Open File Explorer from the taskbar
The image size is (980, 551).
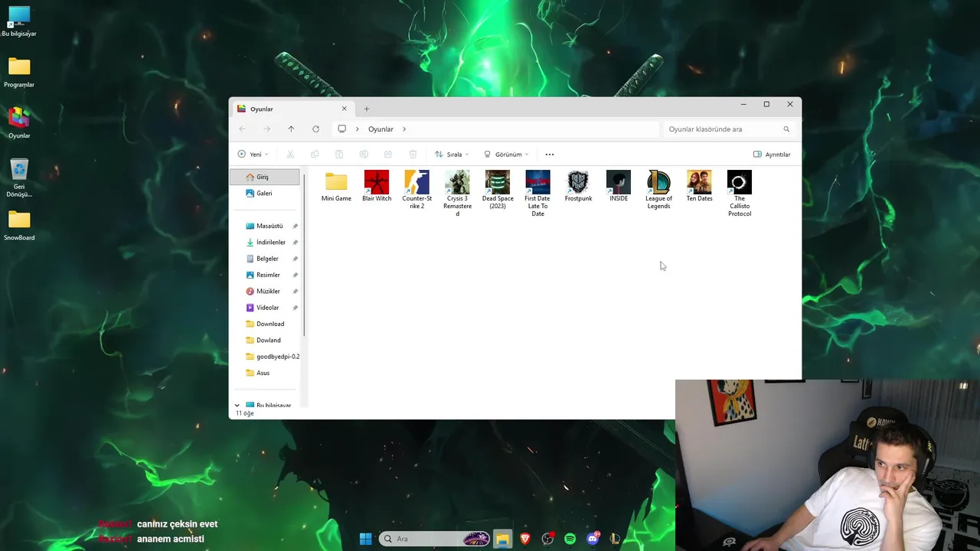point(502,539)
